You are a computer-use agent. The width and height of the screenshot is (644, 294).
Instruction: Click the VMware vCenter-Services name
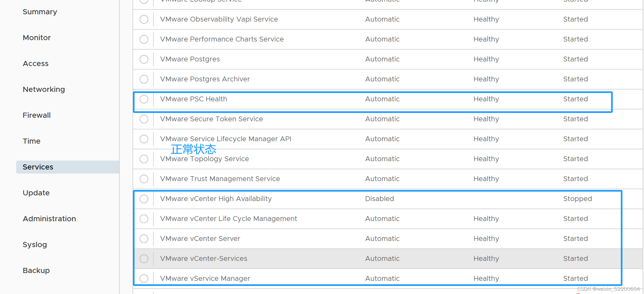tap(204, 259)
